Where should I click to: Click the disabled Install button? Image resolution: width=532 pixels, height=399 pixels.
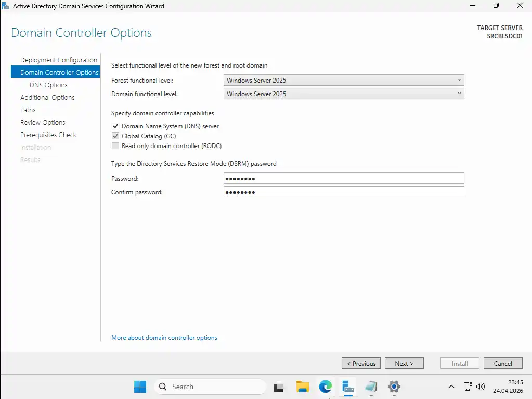[460, 363]
